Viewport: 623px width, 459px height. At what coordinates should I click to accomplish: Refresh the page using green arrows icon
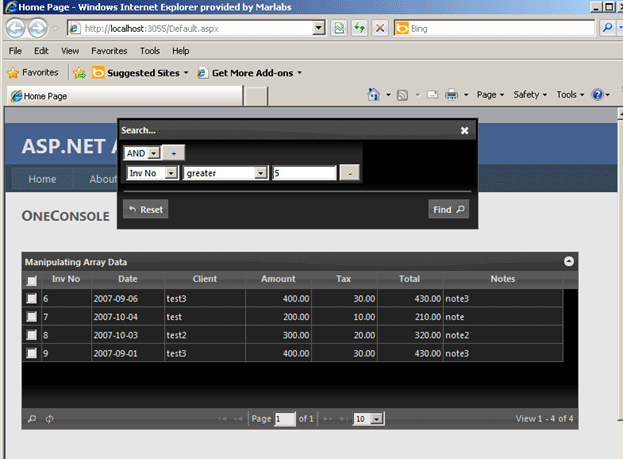tap(360, 28)
